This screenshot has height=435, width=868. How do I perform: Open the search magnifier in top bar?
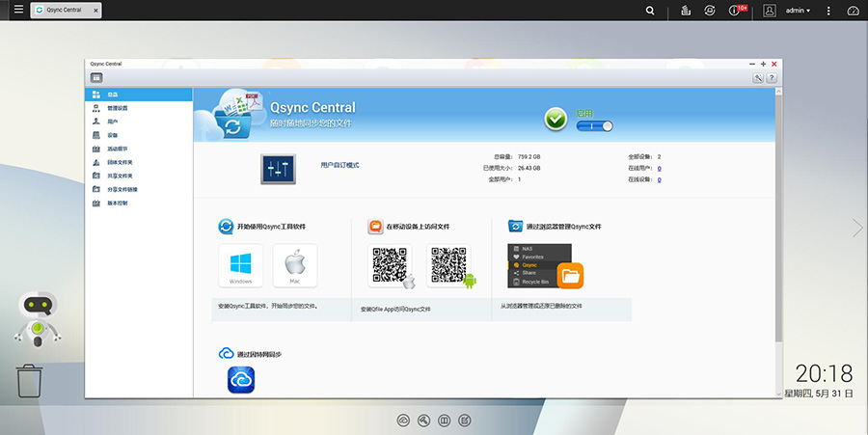point(650,11)
